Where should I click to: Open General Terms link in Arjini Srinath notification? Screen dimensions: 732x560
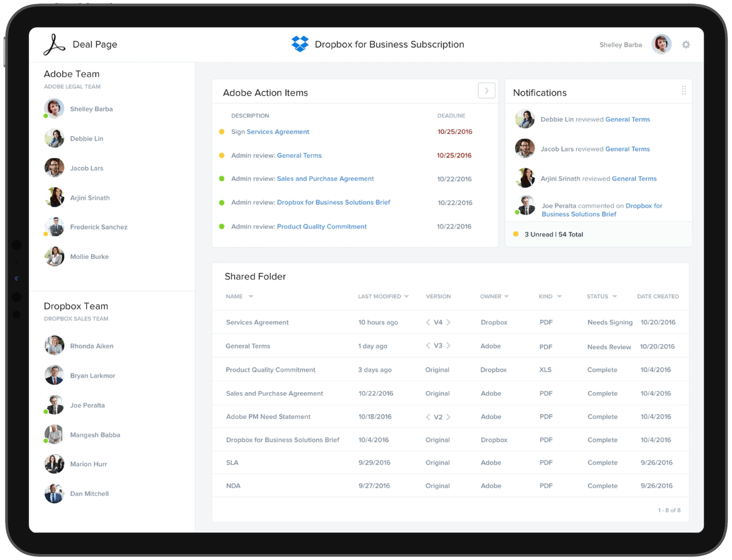point(634,179)
